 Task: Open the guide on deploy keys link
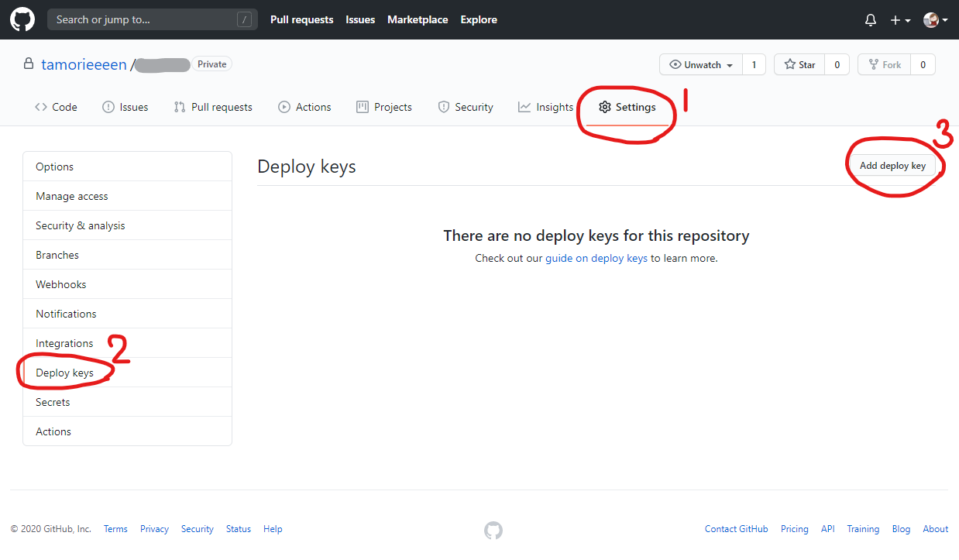(x=596, y=257)
